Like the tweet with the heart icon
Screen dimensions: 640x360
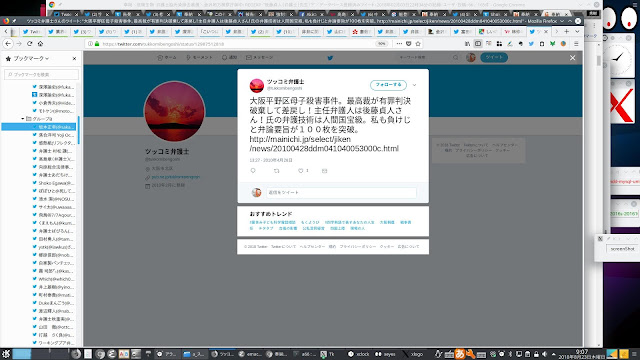click(x=301, y=171)
